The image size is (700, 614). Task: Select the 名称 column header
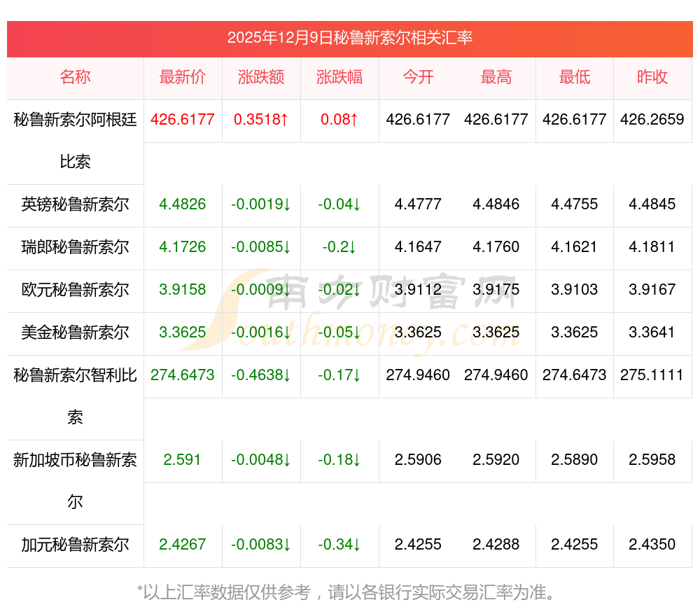tap(75, 77)
